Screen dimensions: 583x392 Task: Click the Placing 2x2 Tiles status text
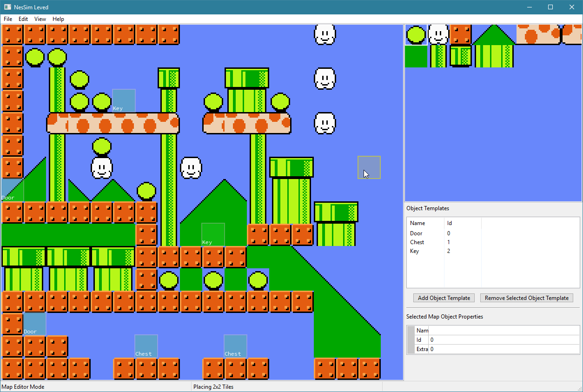tap(213, 387)
